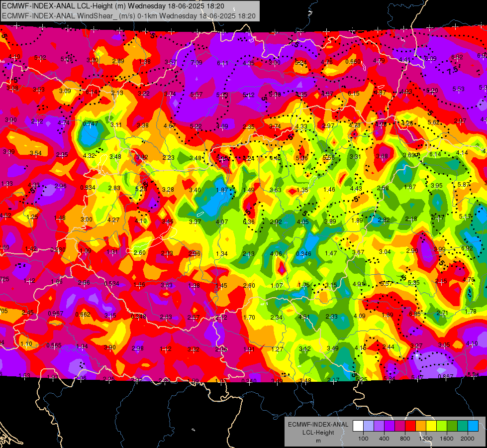Screen dimensions: 487x448
Task: Click the legend LCL-Height label
Action: pos(318,433)
